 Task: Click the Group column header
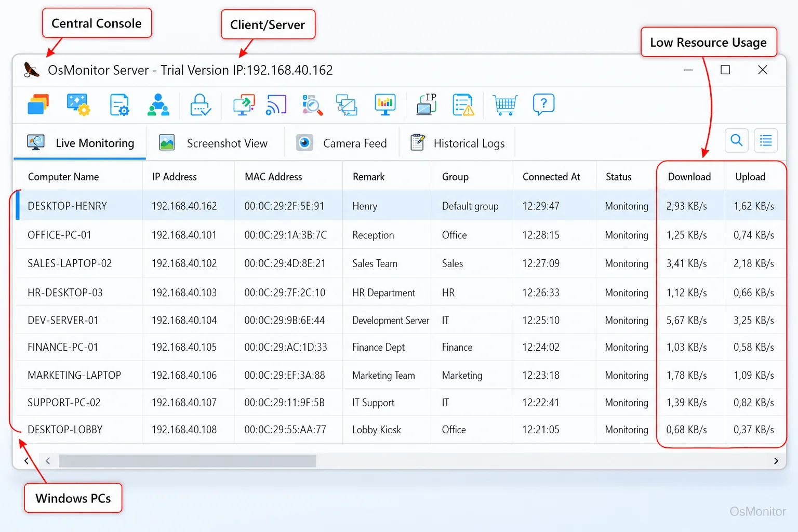pyautogui.click(x=455, y=177)
